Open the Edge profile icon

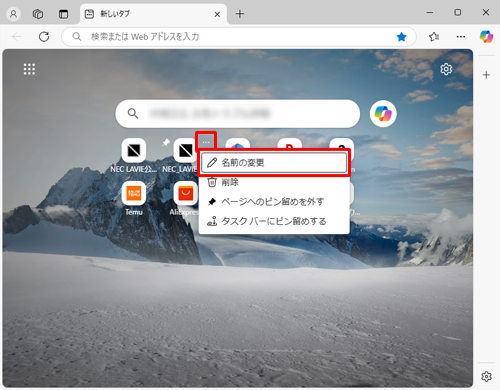pos(13,14)
